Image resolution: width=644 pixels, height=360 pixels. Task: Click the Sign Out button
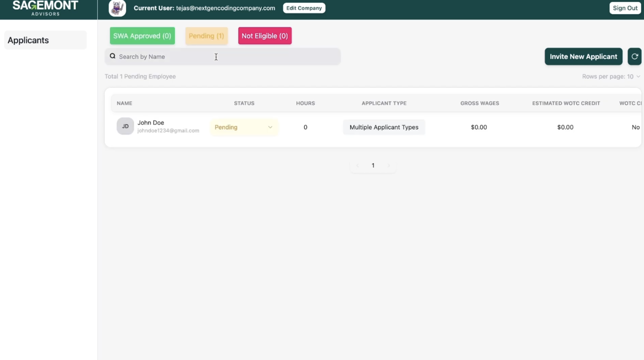(x=625, y=8)
